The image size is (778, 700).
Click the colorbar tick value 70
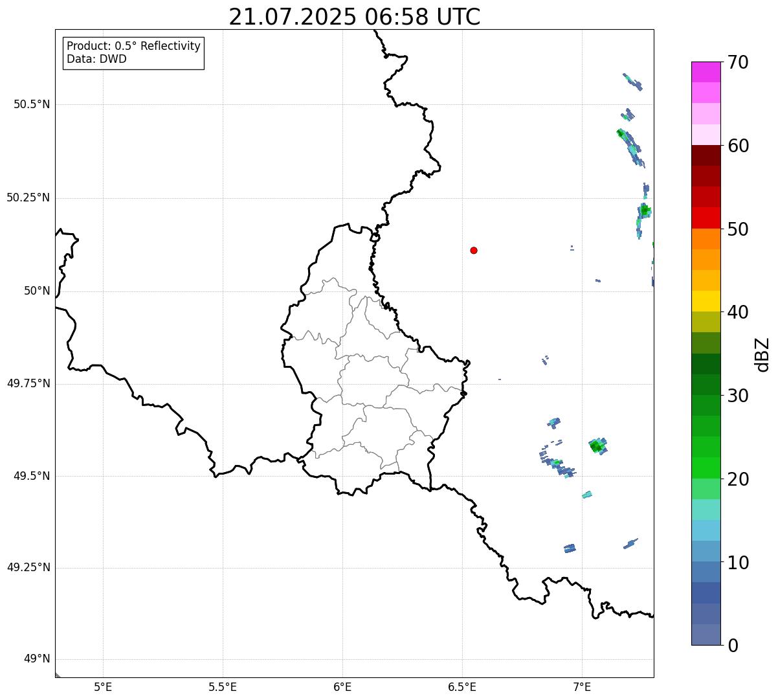pos(738,62)
